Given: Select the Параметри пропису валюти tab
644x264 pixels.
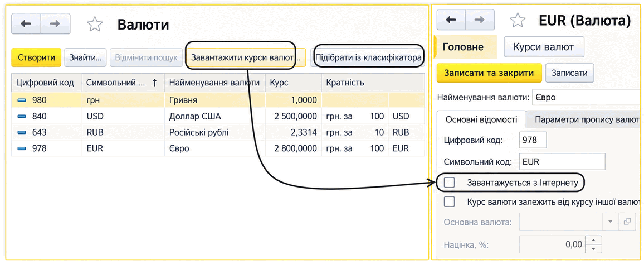Looking at the screenshot, I should (x=583, y=120).
